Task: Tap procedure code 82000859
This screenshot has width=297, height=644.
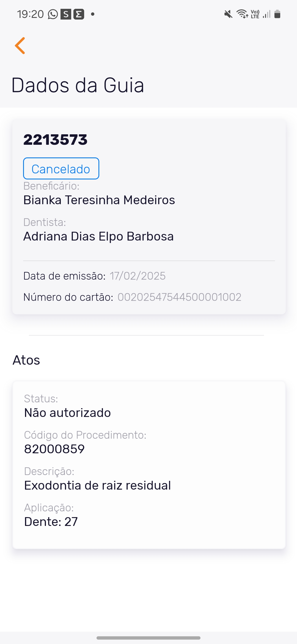Action: pyautogui.click(x=54, y=449)
